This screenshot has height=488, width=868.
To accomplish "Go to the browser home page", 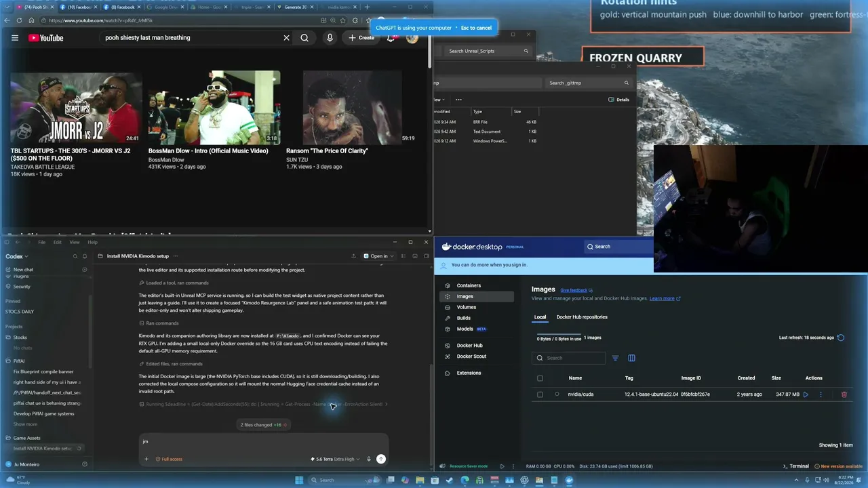I will tap(31, 20).
